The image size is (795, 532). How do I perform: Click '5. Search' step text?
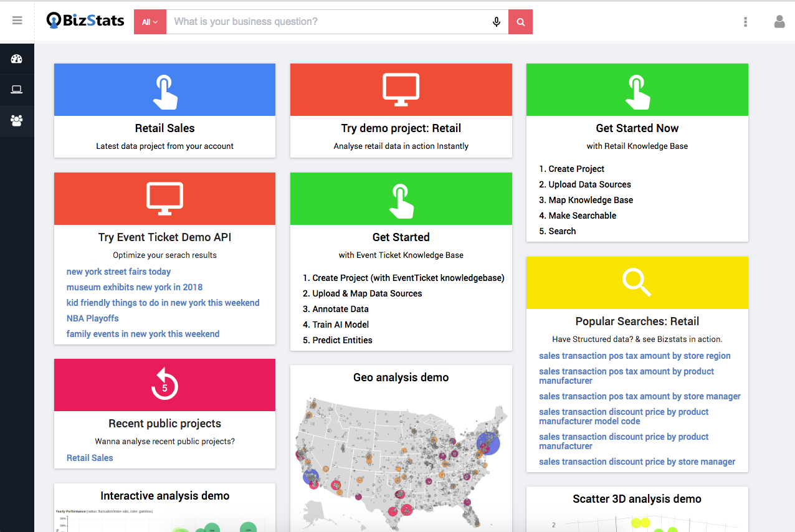click(557, 231)
